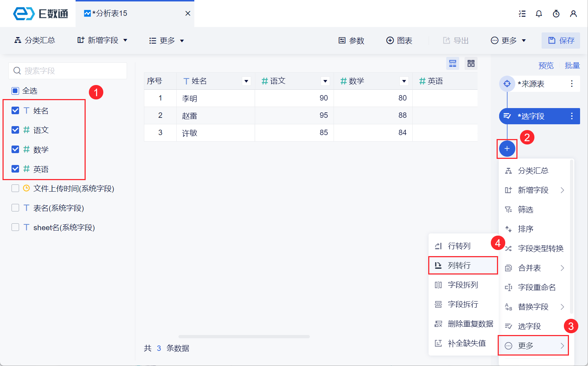Click the task list icon in header
Screen dimensions: 588x366
[x=522, y=14]
